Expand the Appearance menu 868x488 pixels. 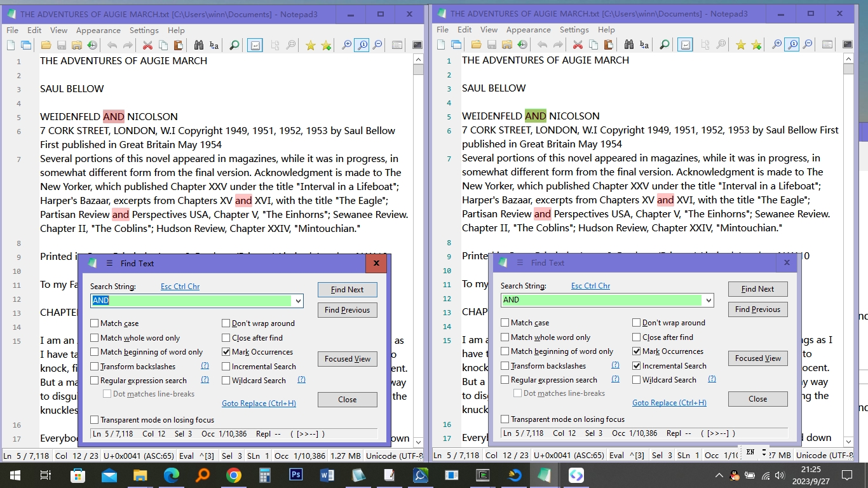(98, 30)
